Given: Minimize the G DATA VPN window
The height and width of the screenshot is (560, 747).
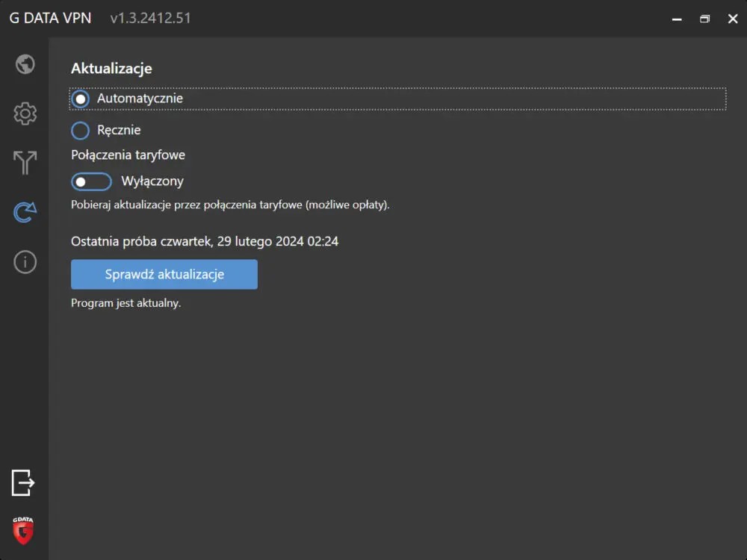Looking at the screenshot, I should [x=677, y=19].
